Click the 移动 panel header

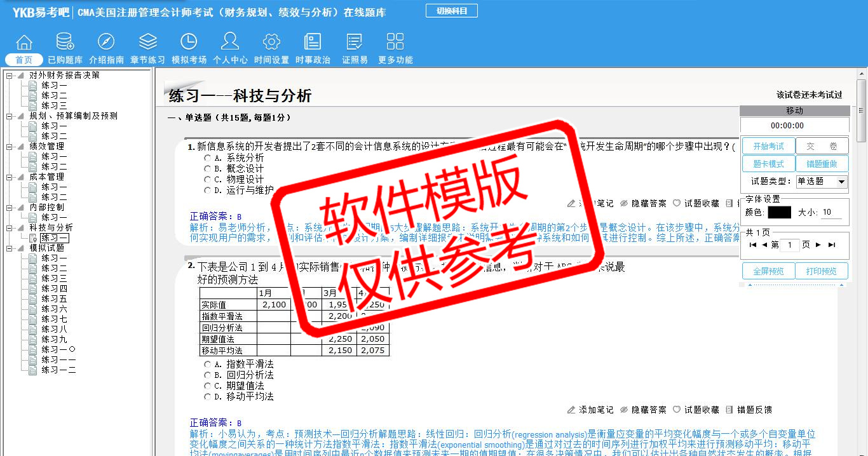click(794, 111)
